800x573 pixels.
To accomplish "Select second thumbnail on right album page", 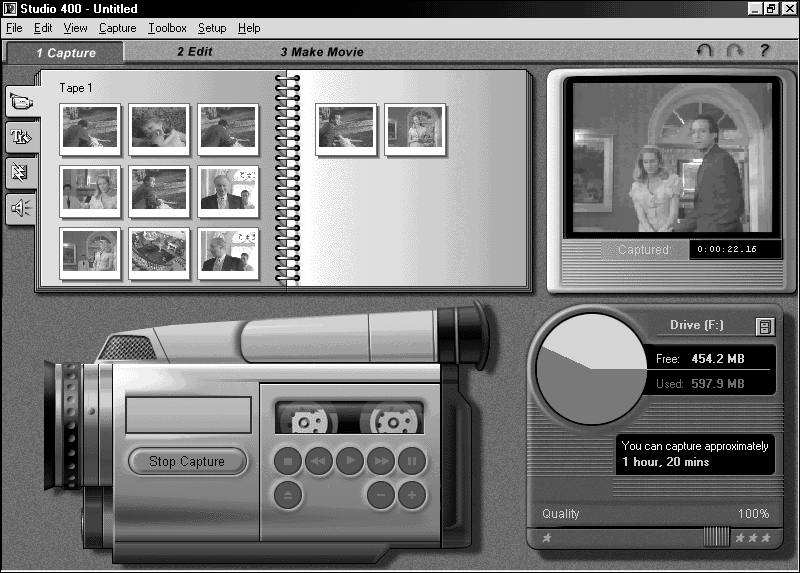I will (x=415, y=130).
